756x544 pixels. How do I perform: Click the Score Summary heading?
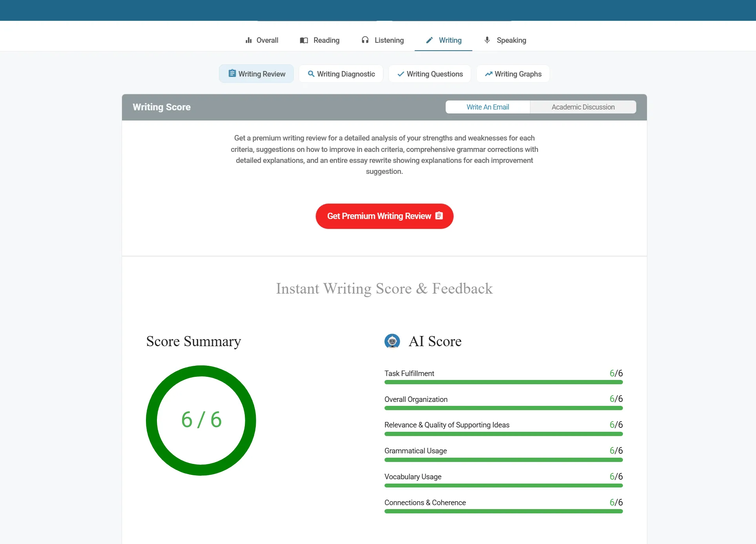(193, 341)
